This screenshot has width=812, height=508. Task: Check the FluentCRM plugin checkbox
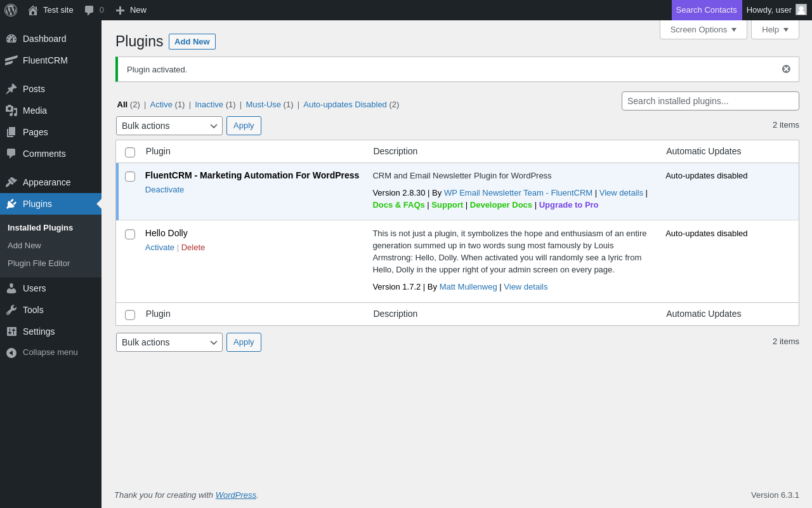(x=130, y=177)
